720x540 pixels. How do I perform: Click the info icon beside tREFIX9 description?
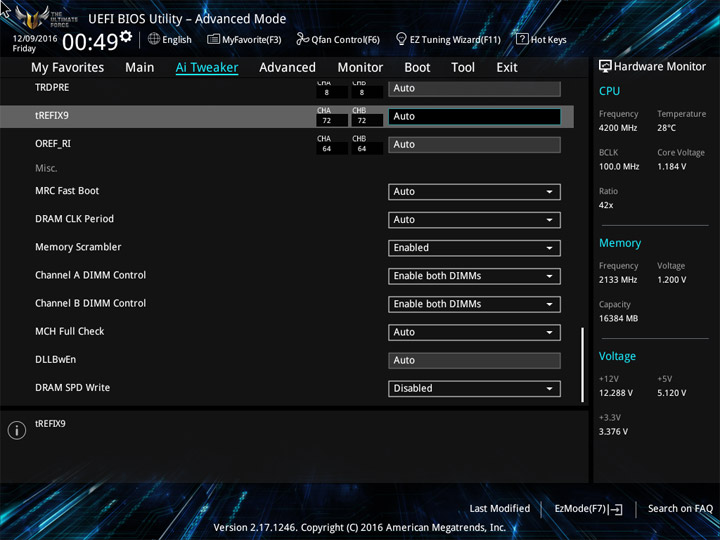(17, 430)
